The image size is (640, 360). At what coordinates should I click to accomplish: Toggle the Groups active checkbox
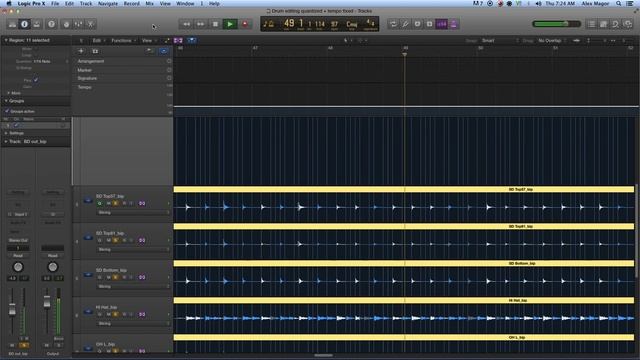(x=7, y=111)
